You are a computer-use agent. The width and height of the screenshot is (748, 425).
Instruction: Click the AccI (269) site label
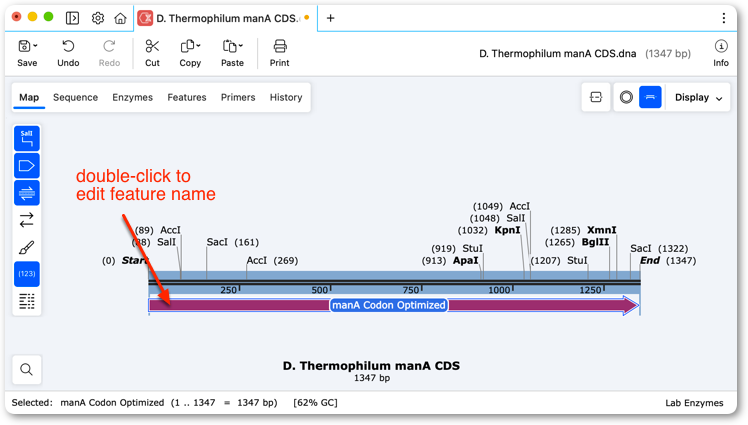pos(272,260)
